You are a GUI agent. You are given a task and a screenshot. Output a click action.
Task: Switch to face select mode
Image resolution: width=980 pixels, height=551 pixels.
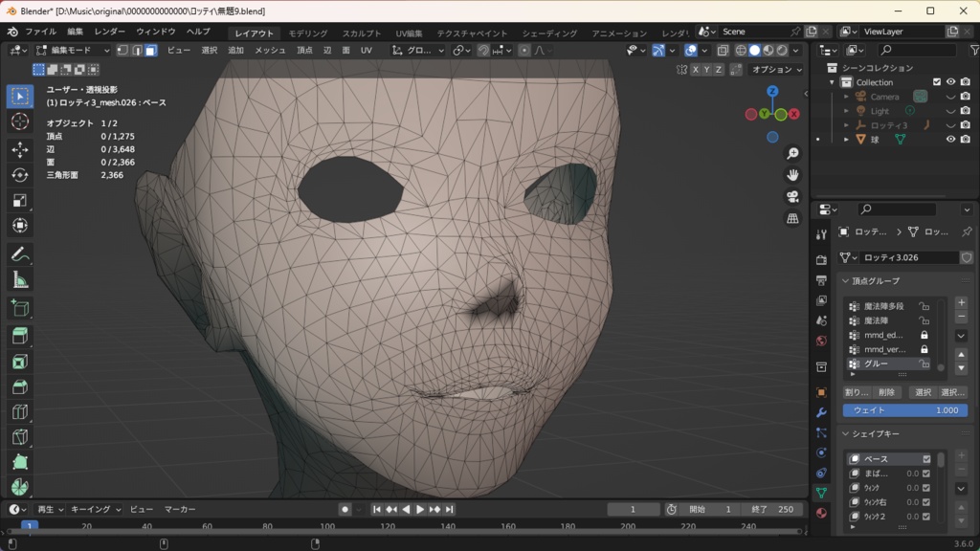coord(150,50)
